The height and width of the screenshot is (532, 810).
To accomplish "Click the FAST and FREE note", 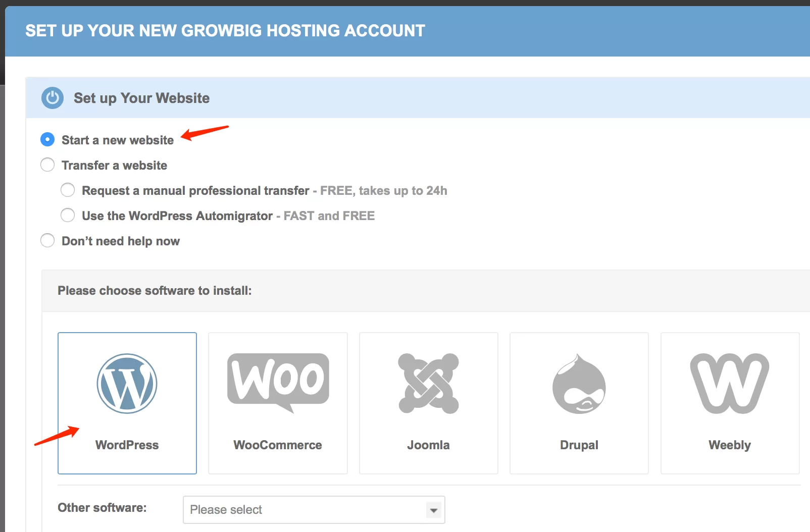I will [x=329, y=216].
